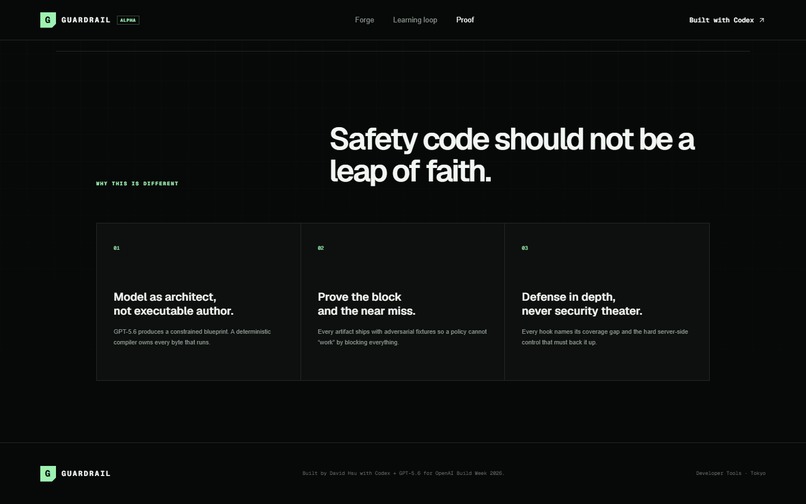Click the GUARDRAIL name in the footer
Screen dimensions: 806x504
(x=86, y=474)
